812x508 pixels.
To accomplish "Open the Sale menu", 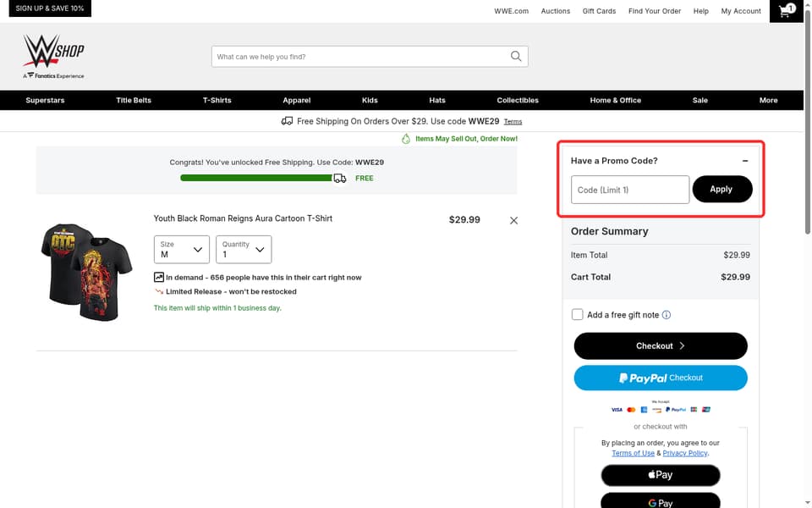I will pyautogui.click(x=700, y=100).
